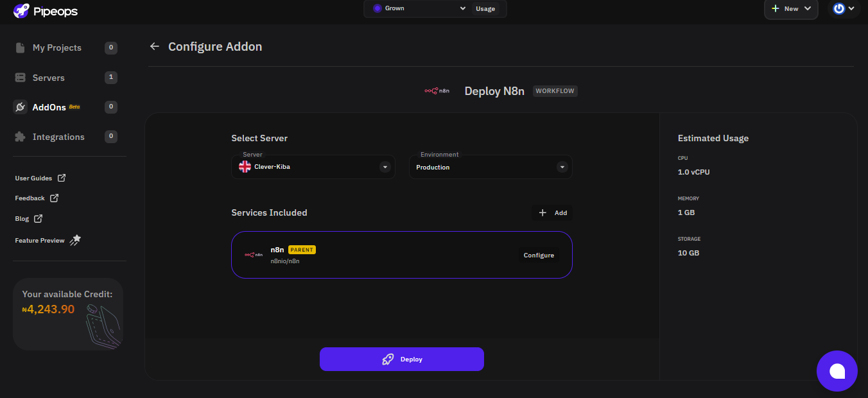Click the Grown workspace circle icon

pos(378,8)
